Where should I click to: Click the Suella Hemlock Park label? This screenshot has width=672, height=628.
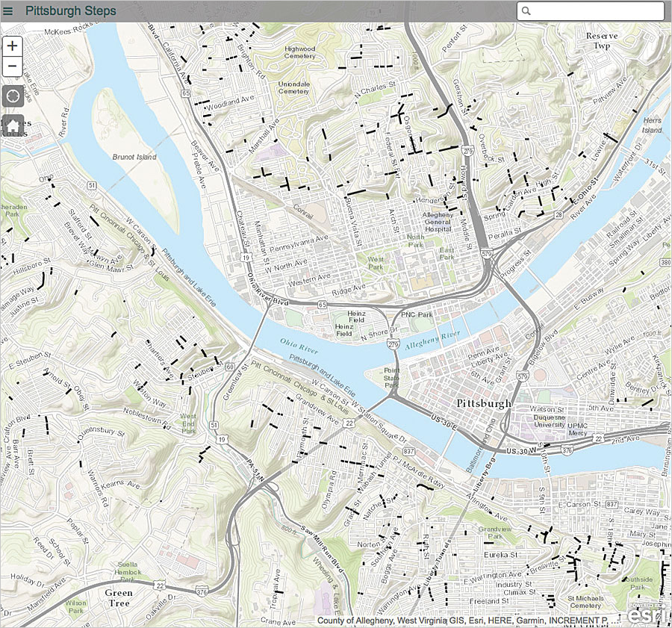[x=128, y=572]
